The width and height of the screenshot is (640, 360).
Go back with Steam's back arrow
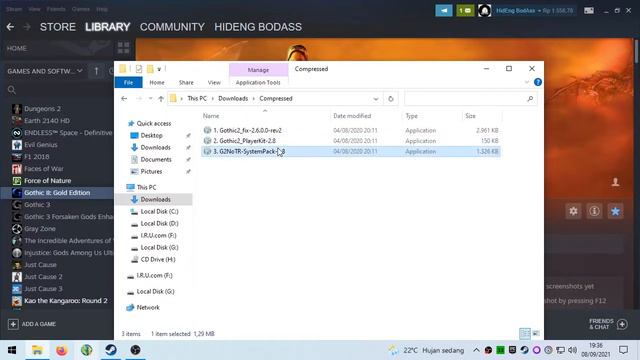click(10, 27)
